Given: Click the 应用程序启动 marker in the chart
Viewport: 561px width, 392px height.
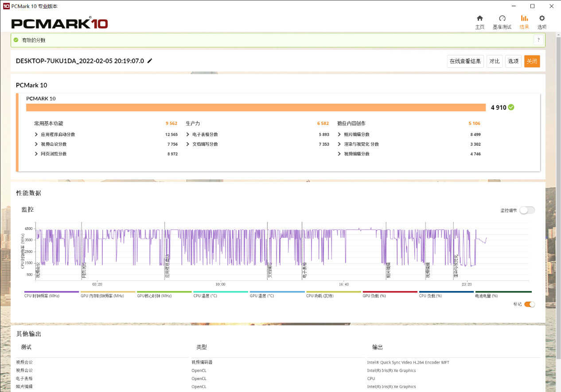Looking at the screenshot, I should [x=167, y=267].
